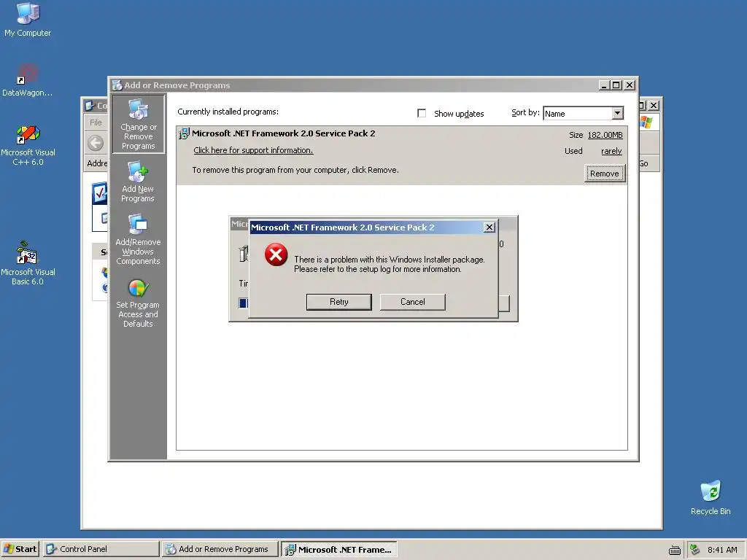Open the Sort by Name dropdown
Screen dimensions: 747x560
pyautogui.click(x=617, y=113)
